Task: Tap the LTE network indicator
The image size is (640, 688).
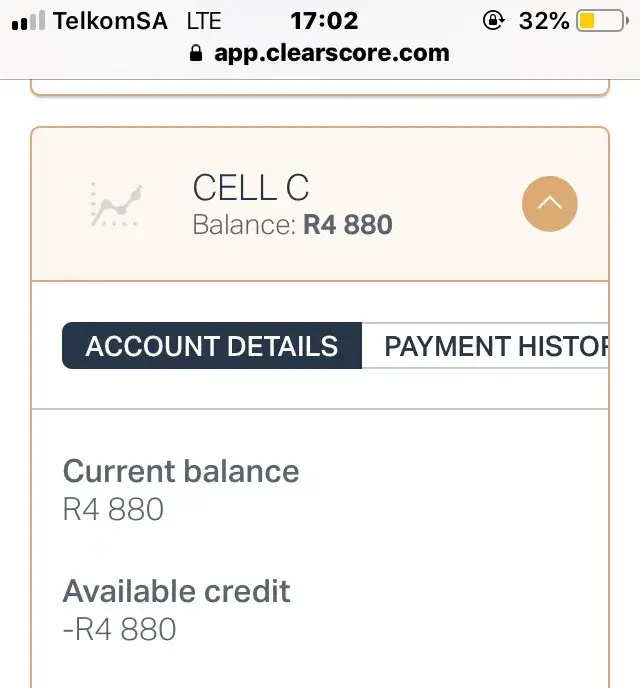Action: click(204, 21)
